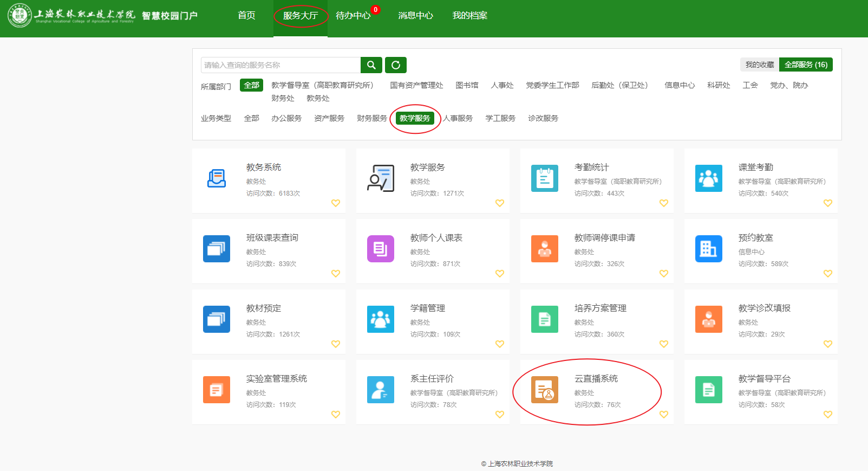The width and height of the screenshot is (868, 471).
Task: Click the 教师个人课表 purple icon
Action: 380,249
